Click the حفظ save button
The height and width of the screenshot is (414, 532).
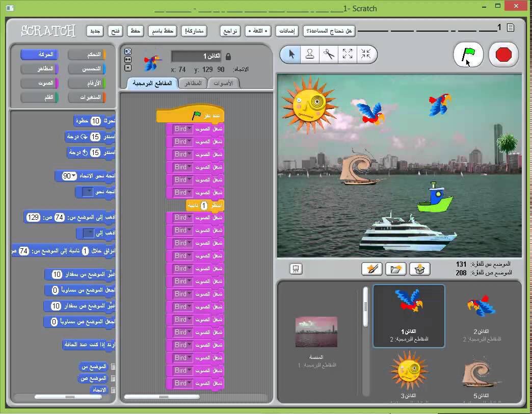(x=136, y=31)
